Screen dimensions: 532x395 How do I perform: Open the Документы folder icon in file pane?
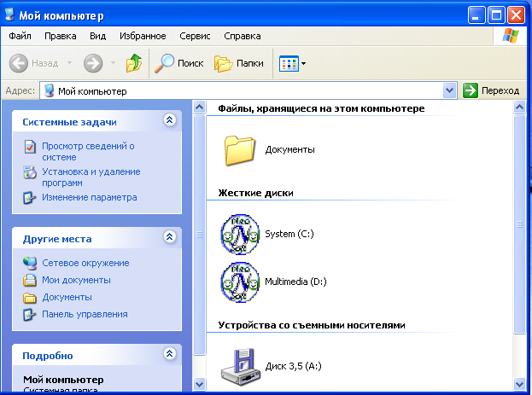[x=240, y=150]
